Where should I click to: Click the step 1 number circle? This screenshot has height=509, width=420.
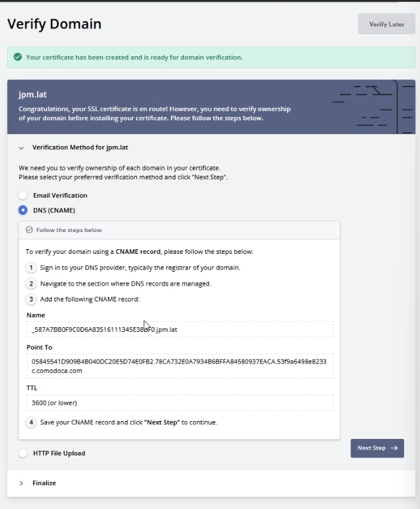coord(30,268)
